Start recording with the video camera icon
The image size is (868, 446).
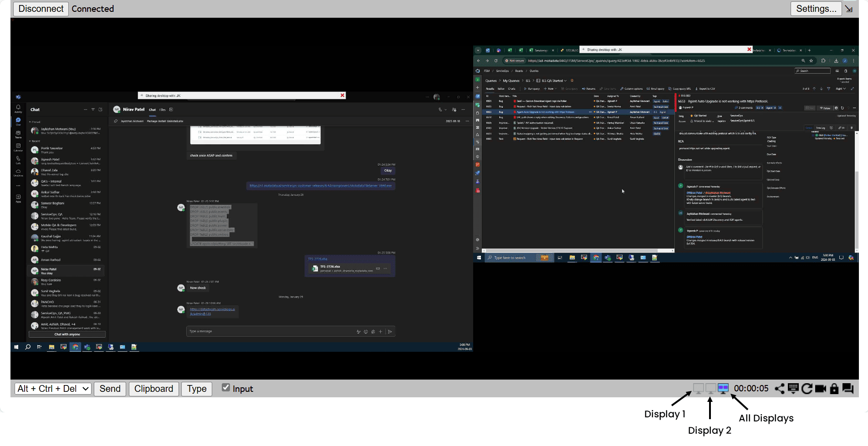tap(821, 389)
